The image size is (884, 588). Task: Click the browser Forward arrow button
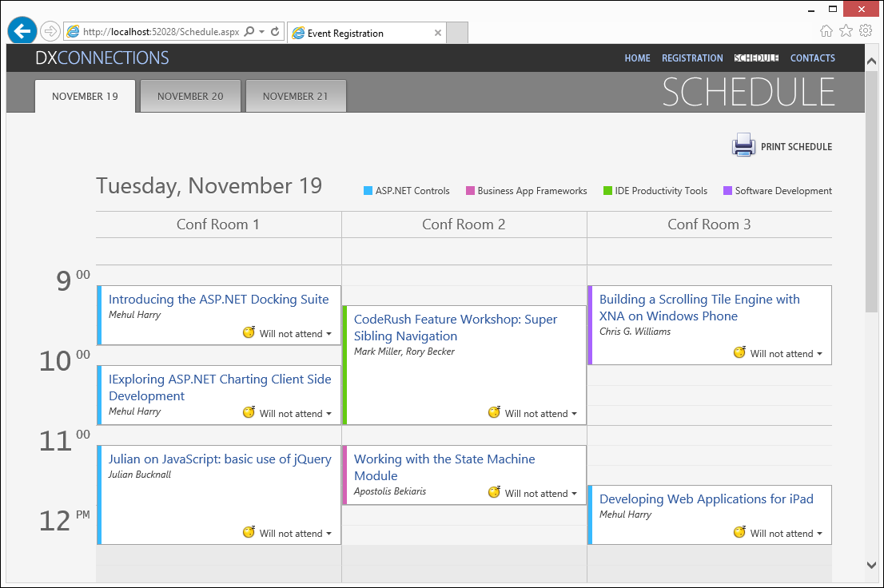(50, 31)
